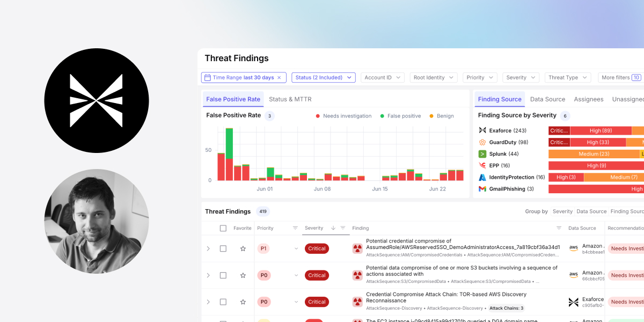Image resolution: width=644 pixels, height=322 pixels.
Task: Click the GmailPhishing Gmail icon
Action: click(482, 189)
